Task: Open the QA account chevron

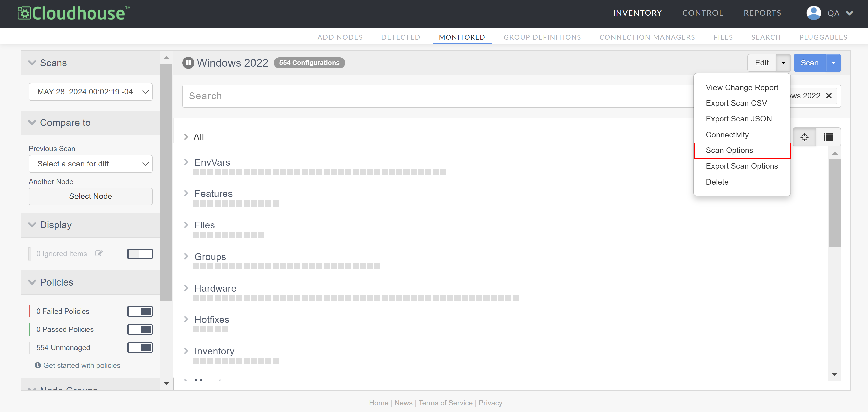Action: tap(850, 13)
